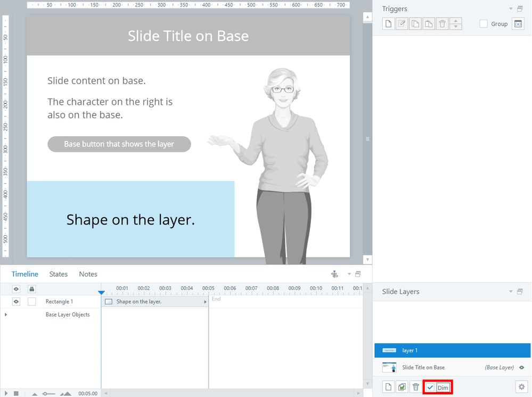The image size is (532, 397).
Task: Uncheck the Dim checkbox
Action: coord(430,387)
